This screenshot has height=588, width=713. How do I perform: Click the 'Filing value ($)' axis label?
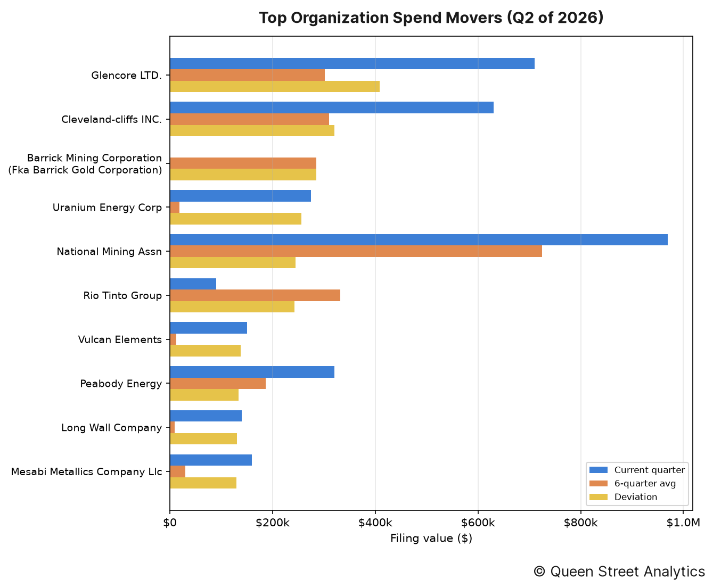[431, 539]
